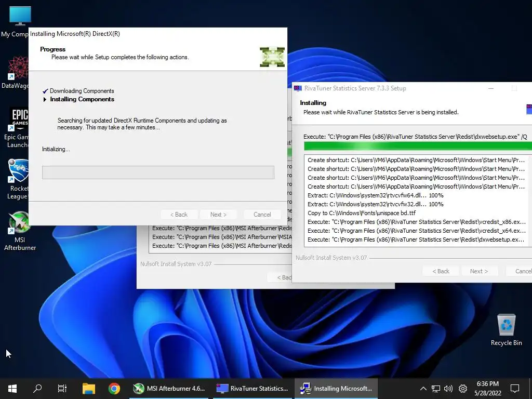Screen dimensions: 532x399
Task: Select the 'Initializing...' status text
Action: pos(56,149)
